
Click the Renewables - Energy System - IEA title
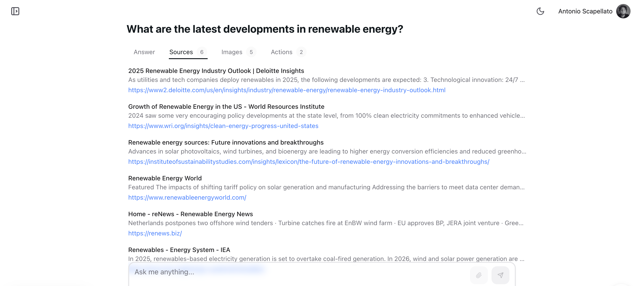[179, 250]
